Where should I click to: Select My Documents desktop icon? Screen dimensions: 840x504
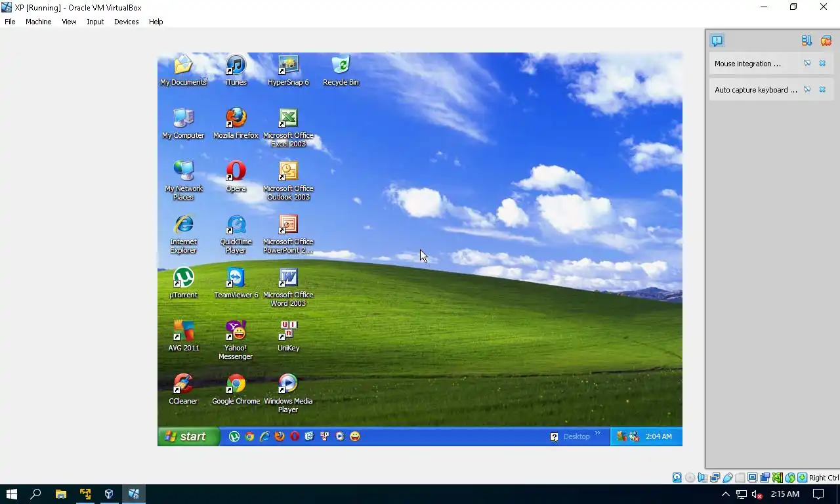[x=183, y=70]
